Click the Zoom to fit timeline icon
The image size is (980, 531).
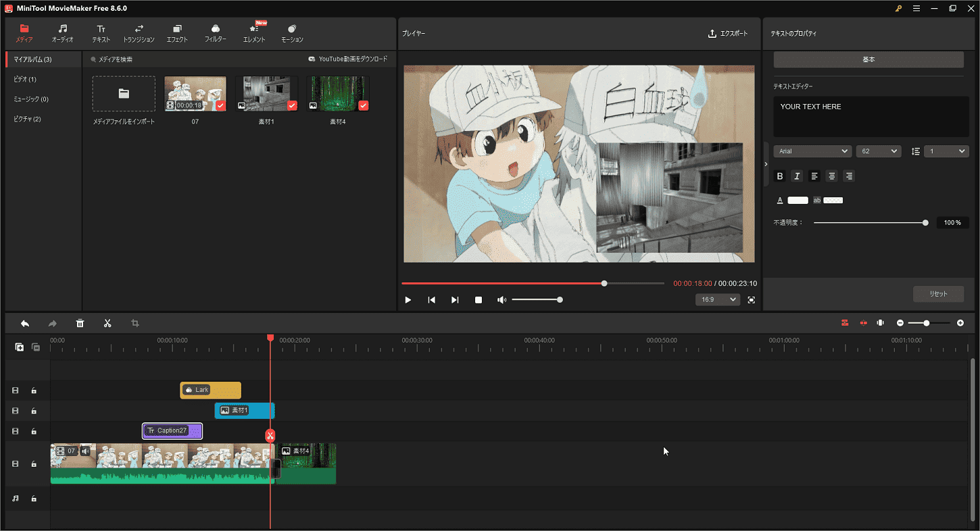pos(880,323)
